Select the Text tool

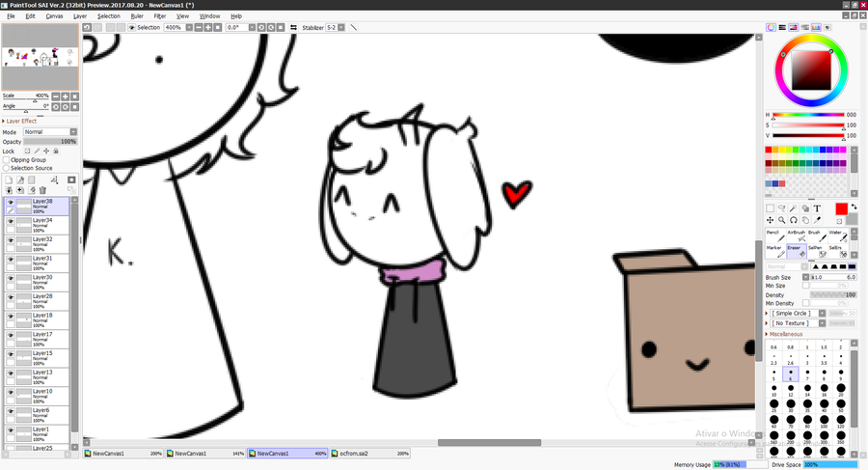coord(817,208)
